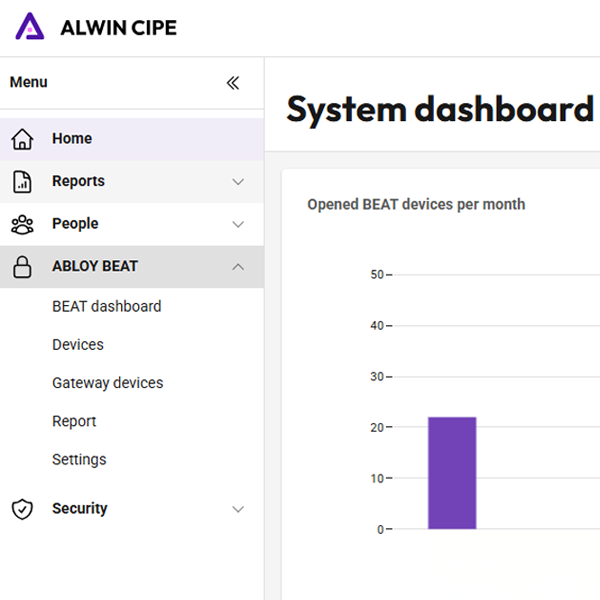
Task: Click the purple bar in chart
Action: coord(452,473)
